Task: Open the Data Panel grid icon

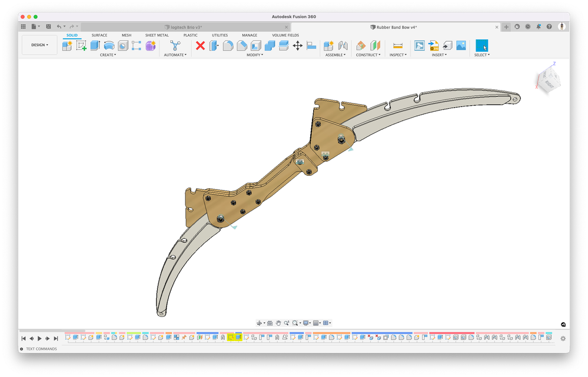Action: click(x=24, y=26)
